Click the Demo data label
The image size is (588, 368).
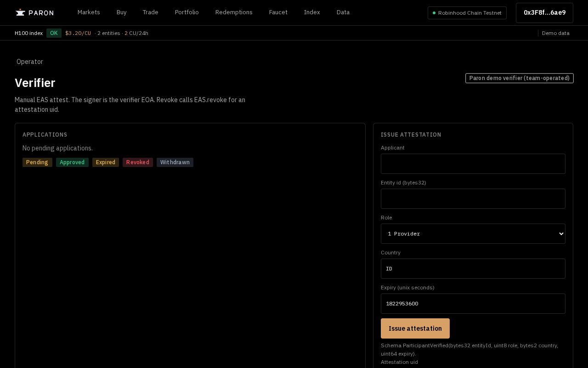click(x=556, y=33)
